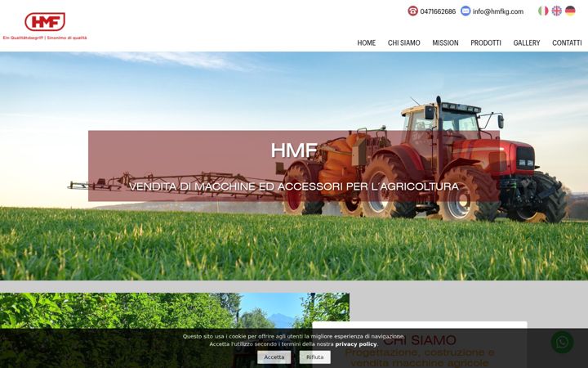Call the phone number 0471662686
The height and width of the screenshot is (368, 588).
click(x=438, y=11)
